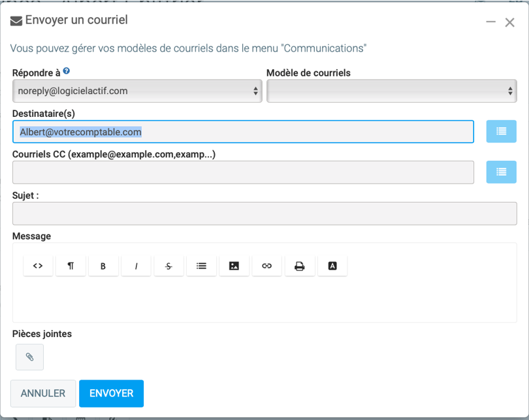Insert a bulleted list in message
The width and height of the screenshot is (529, 420).
coord(201,266)
